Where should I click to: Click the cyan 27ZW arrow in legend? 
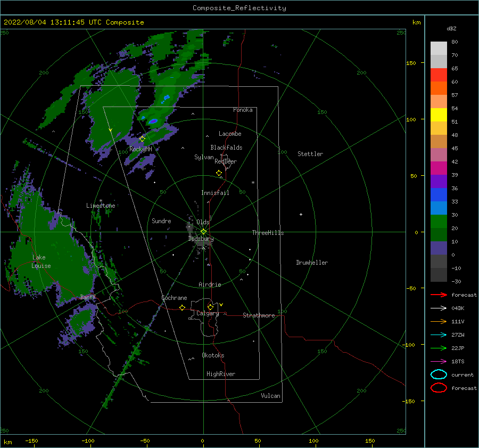click(439, 335)
